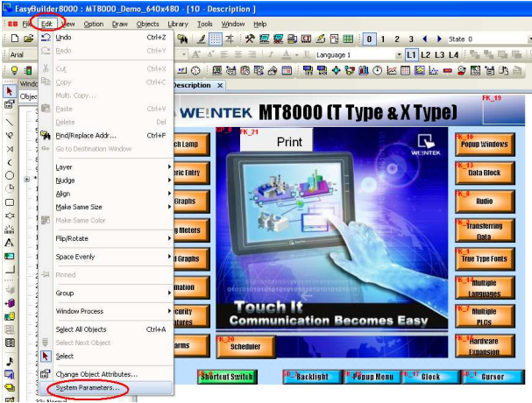Viewport: 532px width, 403px height.
Task: Open the Language 1 dropdown
Action: pos(399,54)
